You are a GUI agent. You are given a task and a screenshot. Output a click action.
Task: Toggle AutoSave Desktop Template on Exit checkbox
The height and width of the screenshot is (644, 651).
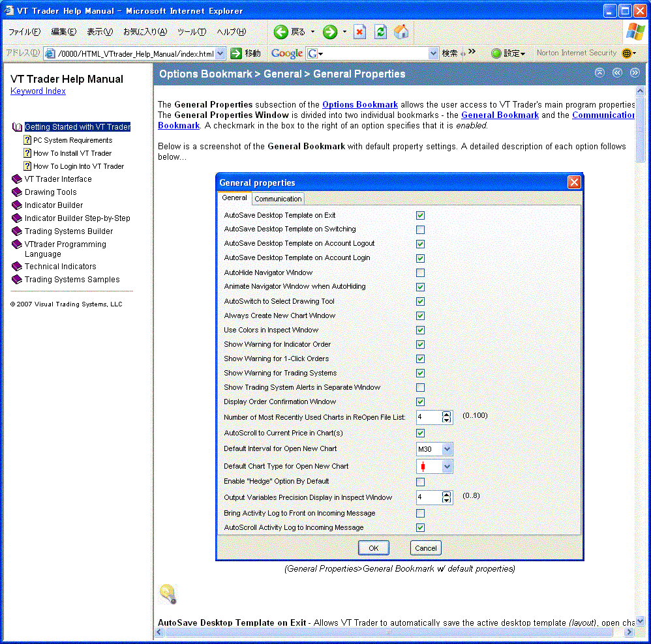[x=420, y=215]
